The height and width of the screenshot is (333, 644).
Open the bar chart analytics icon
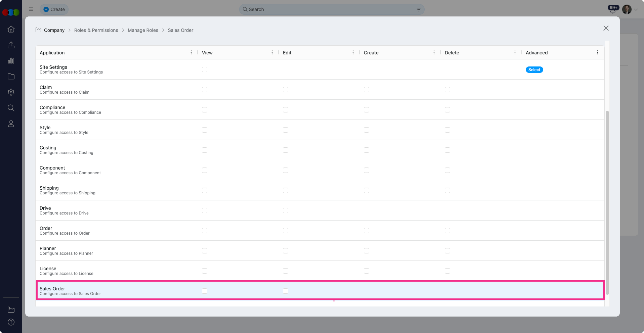[11, 61]
